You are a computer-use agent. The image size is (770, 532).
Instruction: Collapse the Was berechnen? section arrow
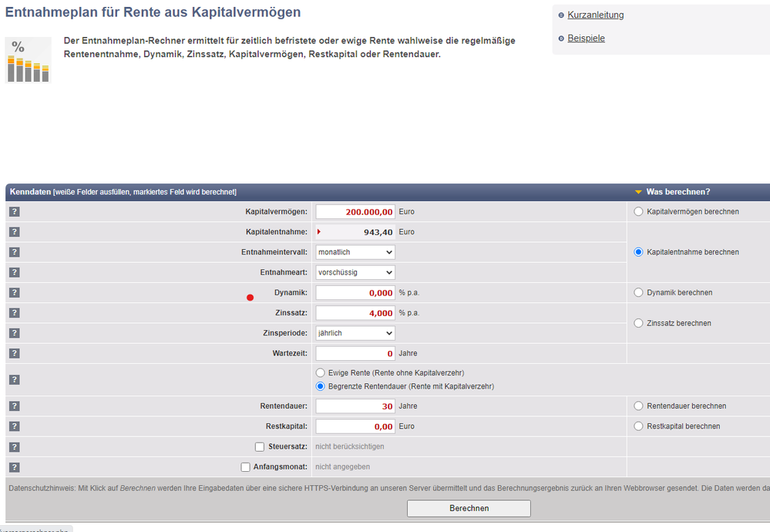[638, 192]
